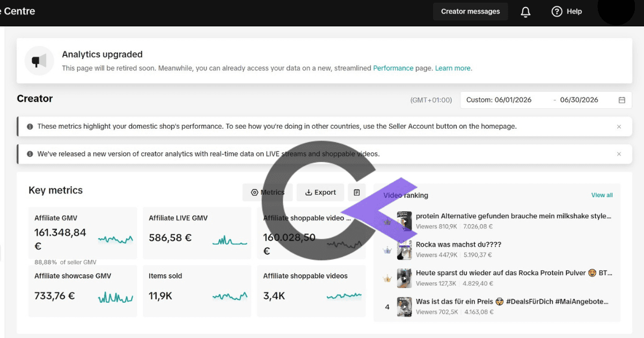This screenshot has width=644, height=338.
Task: Click the Affiliate LIVE GMV sparkline chart
Action: coord(230,241)
